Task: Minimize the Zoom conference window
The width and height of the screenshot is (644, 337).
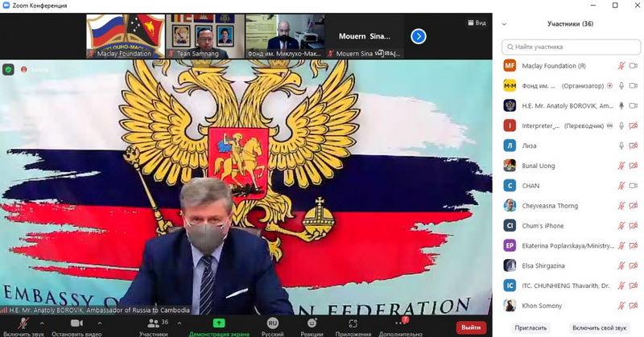Action: (593, 6)
